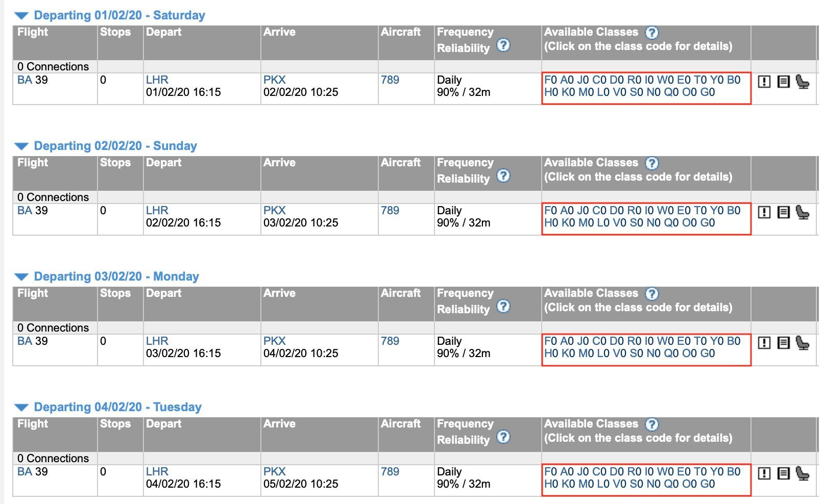823x504 pixels.
Task: Open seat map icon for Saturday's flight
Action: [803, 82]
